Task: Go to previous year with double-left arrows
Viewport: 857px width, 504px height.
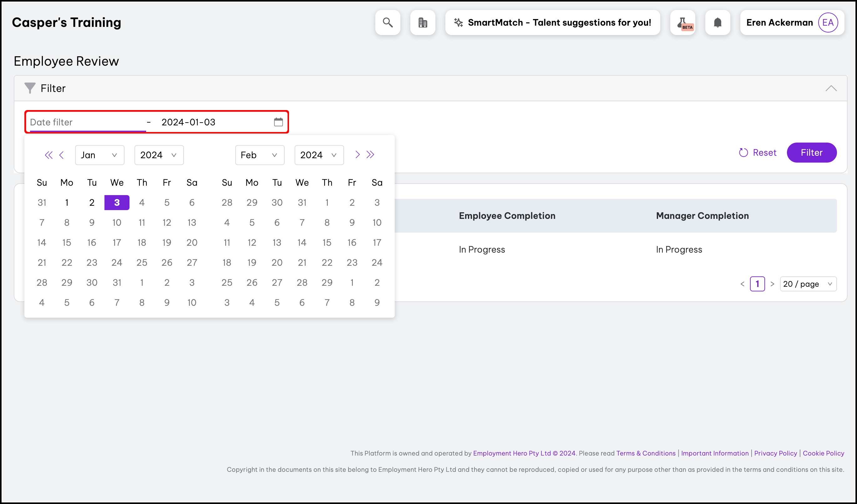Action: click(x=48, y=155)
